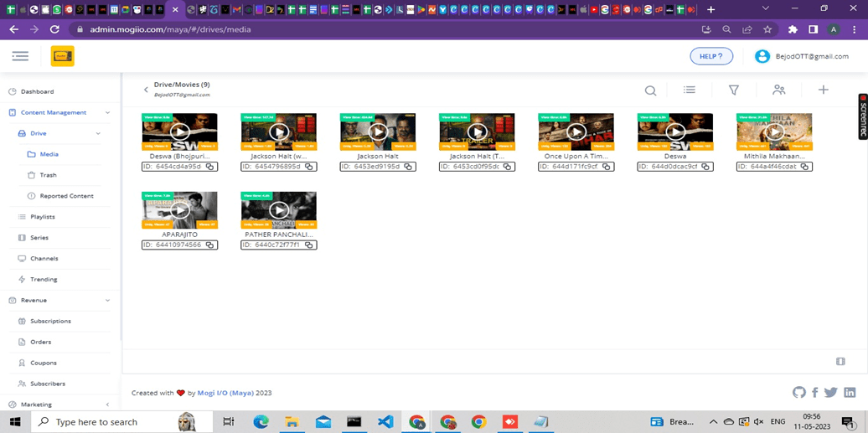The height and width of the screenshot is (433, 868).
Task: Play Jackson Halt (T... trailer thumbnail
Action: [x=477, y=131]
